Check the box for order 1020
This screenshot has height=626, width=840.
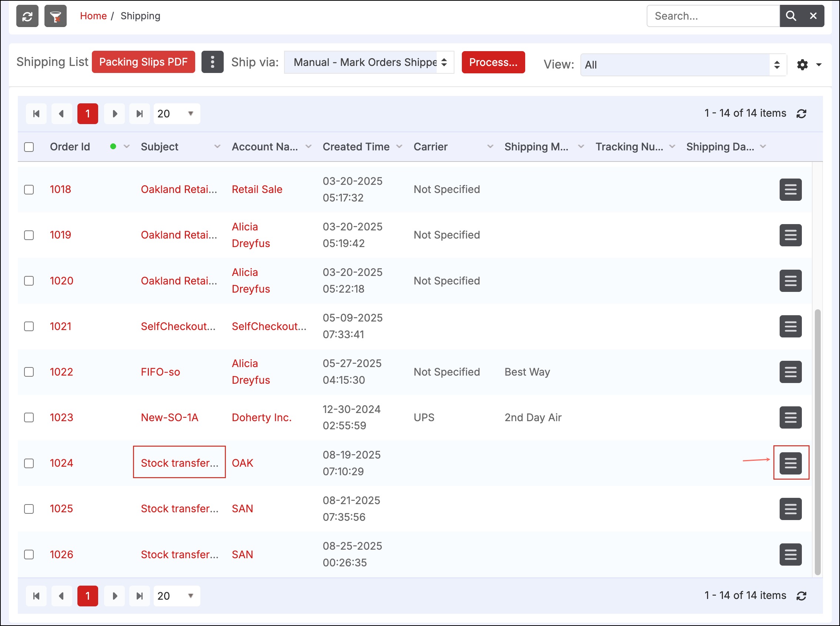point(29,281)
